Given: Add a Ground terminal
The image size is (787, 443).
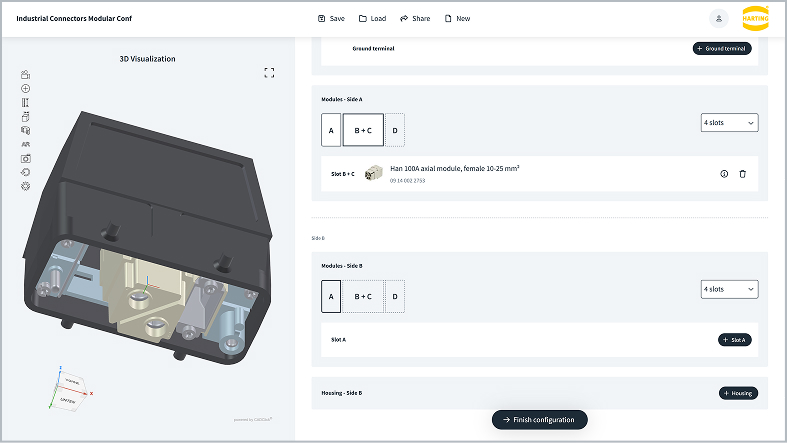Looking at the screenshot, I should [x=722, y=49].
